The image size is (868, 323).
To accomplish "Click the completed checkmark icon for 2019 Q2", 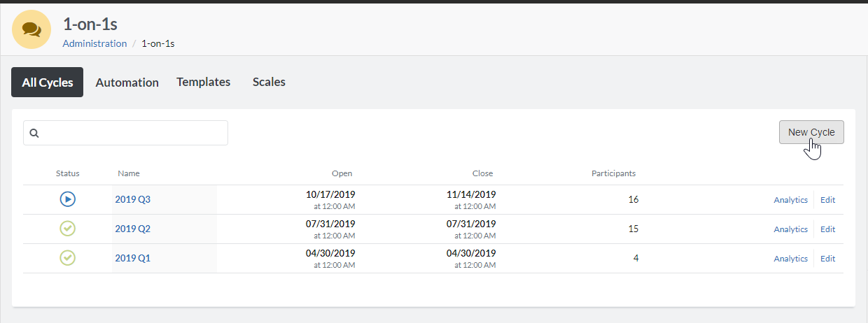I will (67, 229).
